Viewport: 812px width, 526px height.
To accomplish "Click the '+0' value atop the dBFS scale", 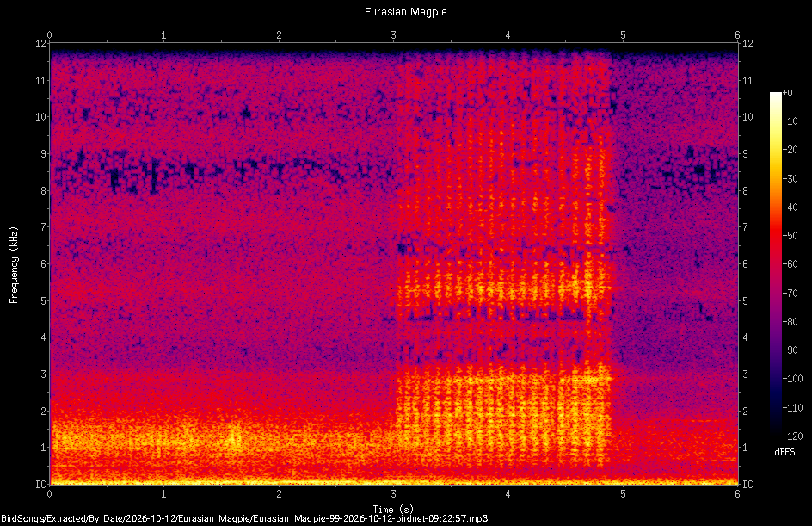I will point(788,93).
